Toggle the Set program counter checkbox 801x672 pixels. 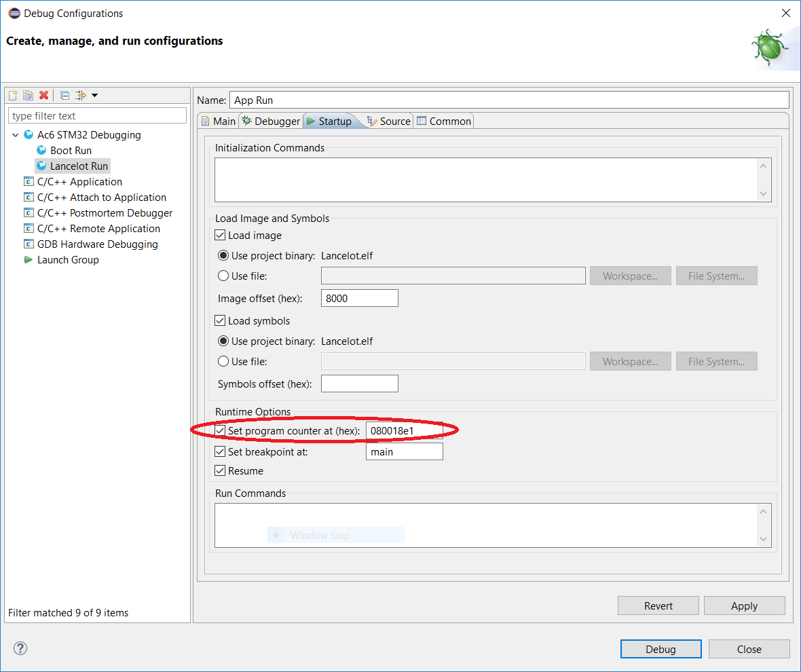[x=220, y=430]
